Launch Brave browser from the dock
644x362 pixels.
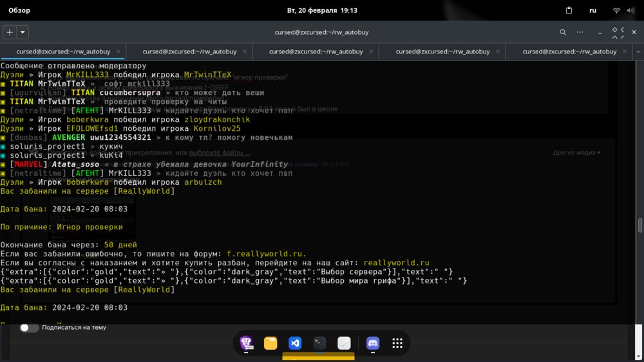click(x=246, y=343)
